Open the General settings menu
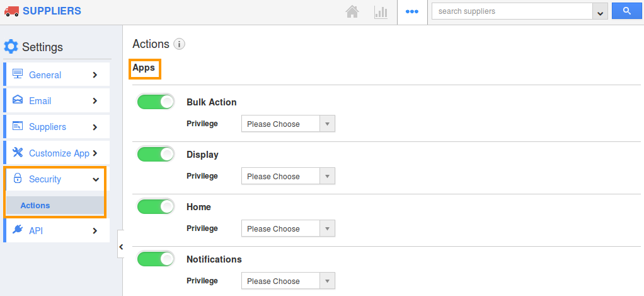This screenshot has width=644, height=296. click(57, 75)
